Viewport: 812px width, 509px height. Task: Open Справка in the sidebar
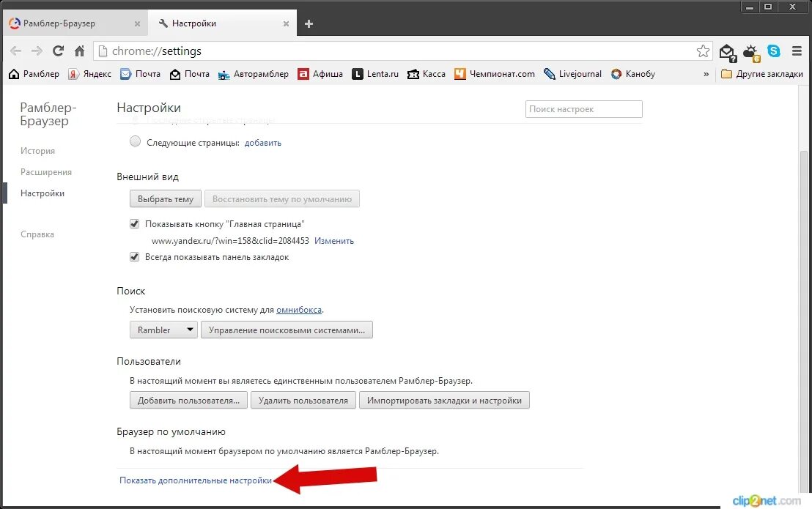pyautogui.click(x=37, y=234)
